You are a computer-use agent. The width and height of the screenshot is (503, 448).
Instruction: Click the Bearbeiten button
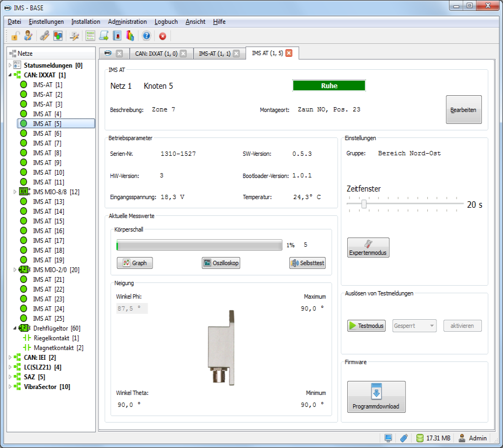pos(463,110)
